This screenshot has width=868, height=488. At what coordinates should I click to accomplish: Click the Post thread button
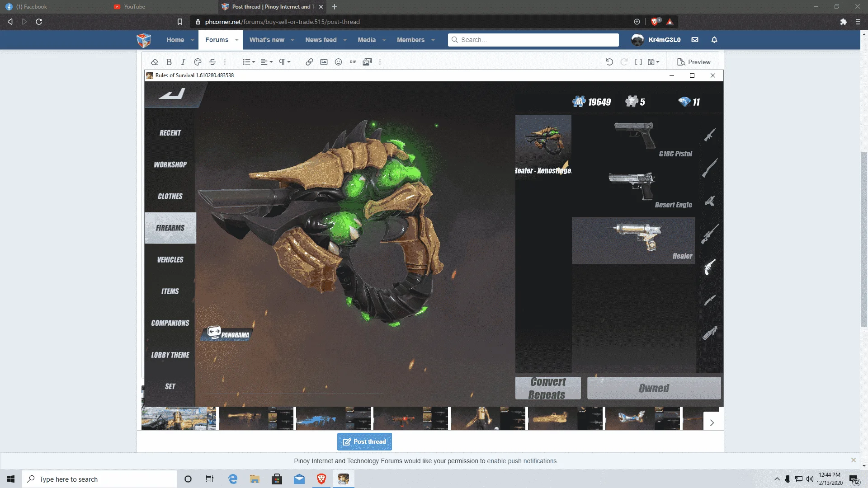click(x=364, y=441)
